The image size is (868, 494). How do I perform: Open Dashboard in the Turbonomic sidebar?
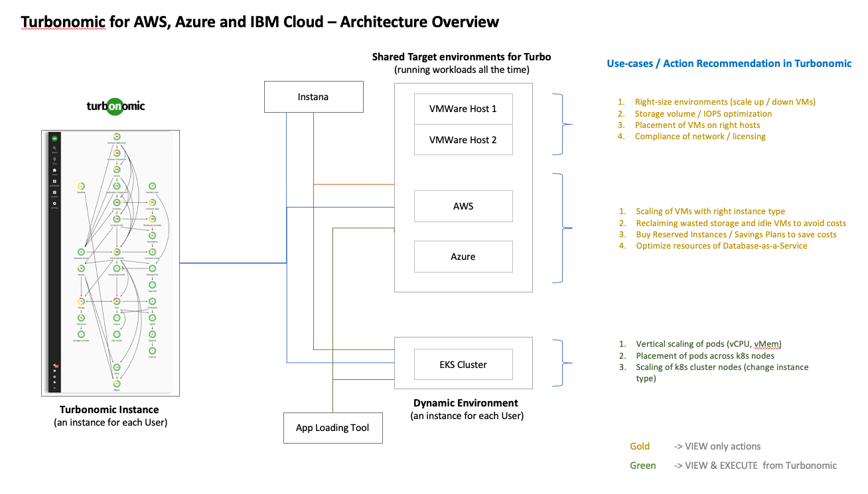pos(54,182)
